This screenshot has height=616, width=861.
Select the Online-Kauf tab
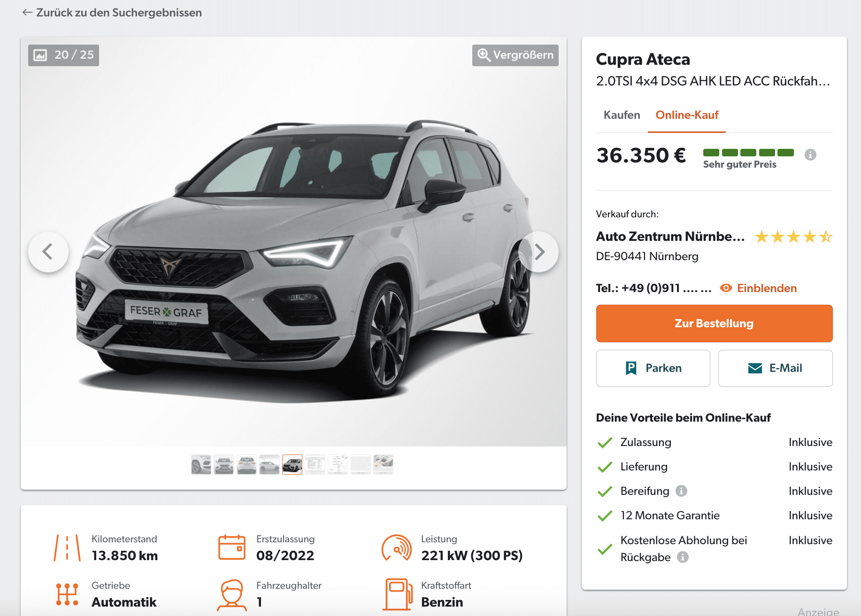tap(687, 115)
